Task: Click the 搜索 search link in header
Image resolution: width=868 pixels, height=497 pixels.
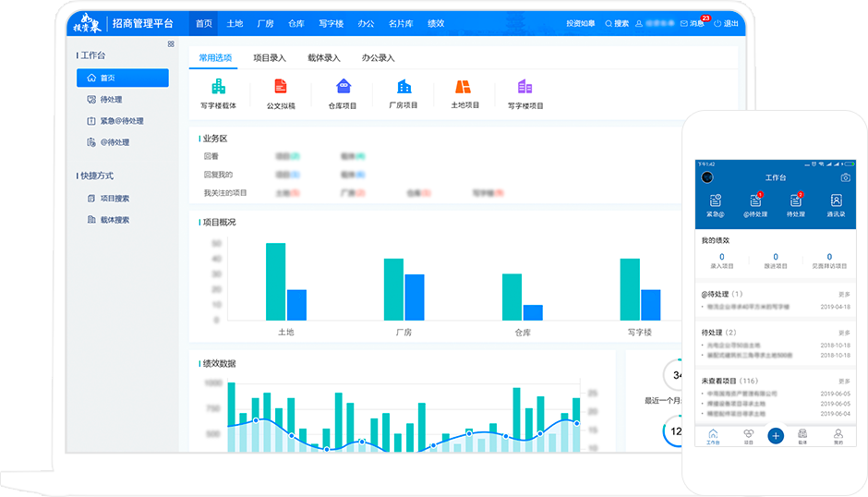Action: tap(617, 23)
